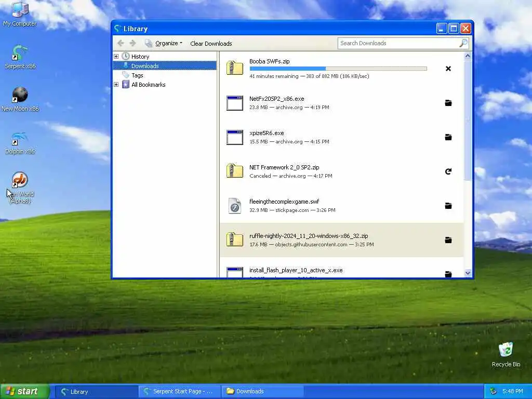Open containing folder for xpize5R6.exe
Screen dimensions: 532x399
pos(448,137)
